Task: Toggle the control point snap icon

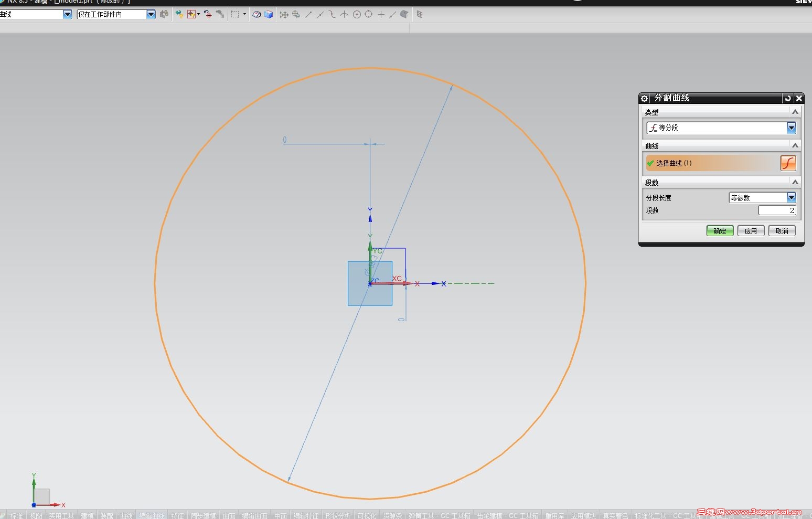Action: [332, 15]
